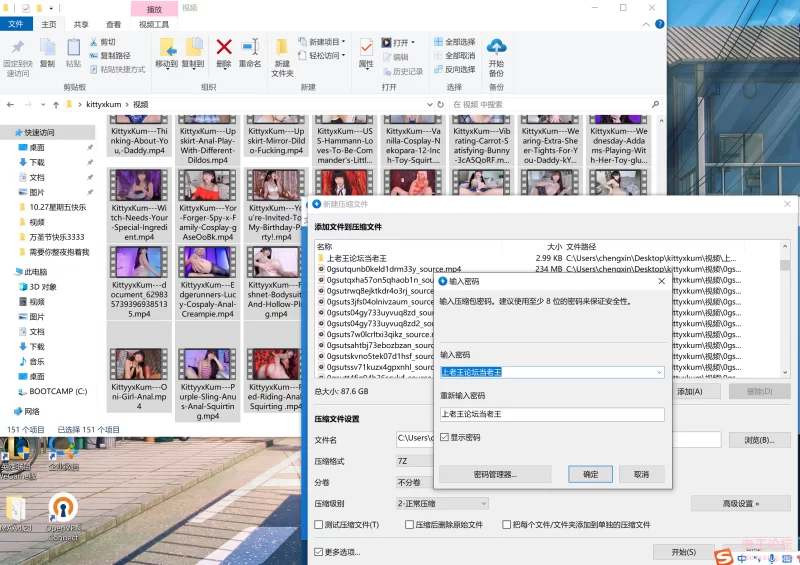Enable the Test Archive (测试压缩文件) checkbox
The height and width of the screenshot is (565, 800).
[319, 524]
